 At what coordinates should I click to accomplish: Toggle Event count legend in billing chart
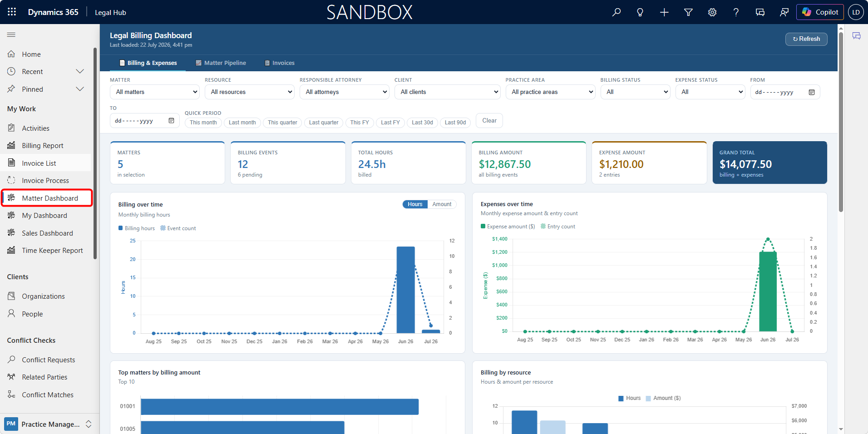pyautogui.click(x=178, y=228)
